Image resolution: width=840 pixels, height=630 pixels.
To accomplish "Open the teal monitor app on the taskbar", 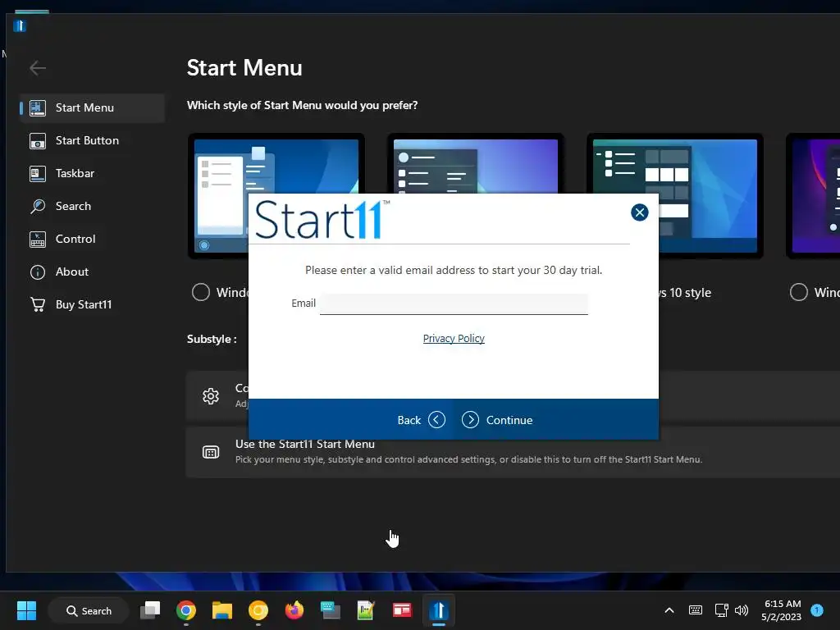I will pos(330,610).
